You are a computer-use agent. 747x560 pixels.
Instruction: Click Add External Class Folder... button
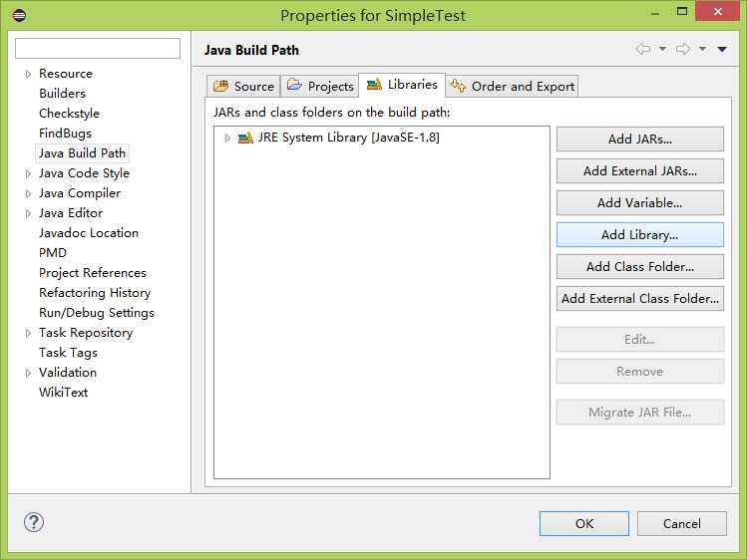pyautogui.click(x=640, y=298)
